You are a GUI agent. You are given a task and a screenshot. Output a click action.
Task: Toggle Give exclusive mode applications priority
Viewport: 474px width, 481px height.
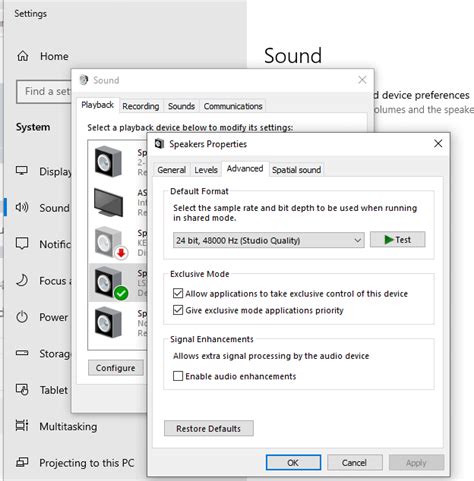pos(178,310)
